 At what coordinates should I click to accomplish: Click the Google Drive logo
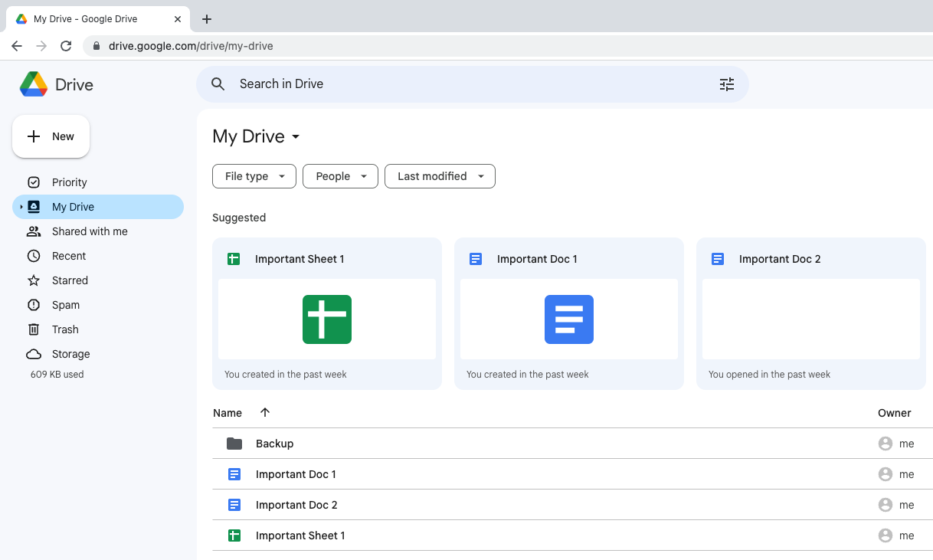(x=34, y=84)
